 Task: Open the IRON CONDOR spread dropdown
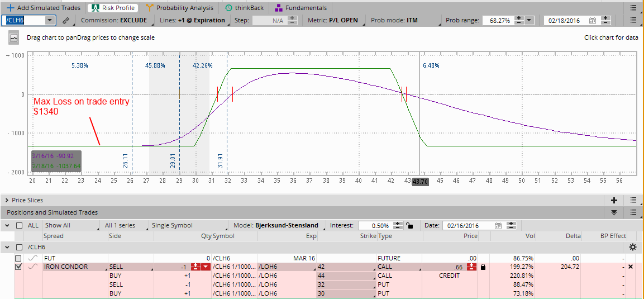75,267
